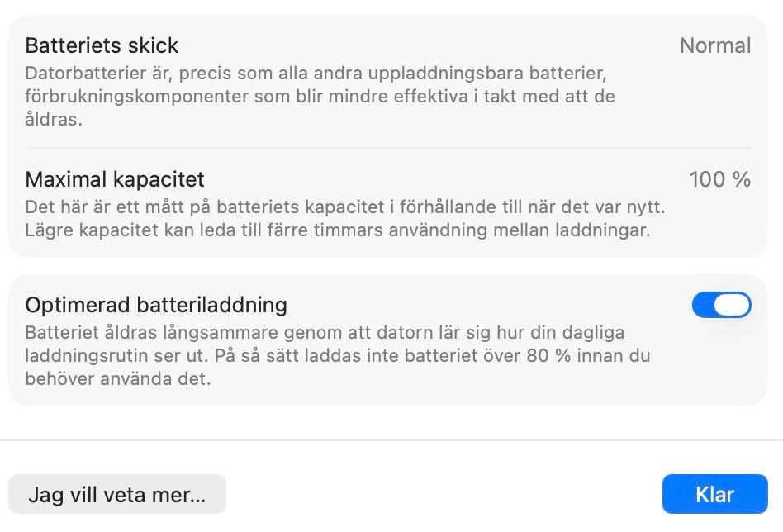Image resolution: width=783 pixels, height=532 pixels.
Task: Dismiss the dialog with Klar
Action: [x=715, y=494]
